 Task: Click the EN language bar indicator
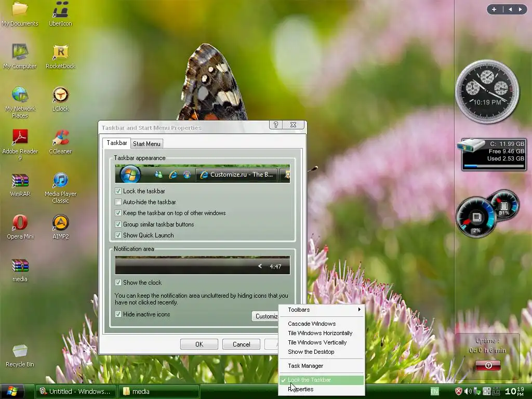(434, 391)
